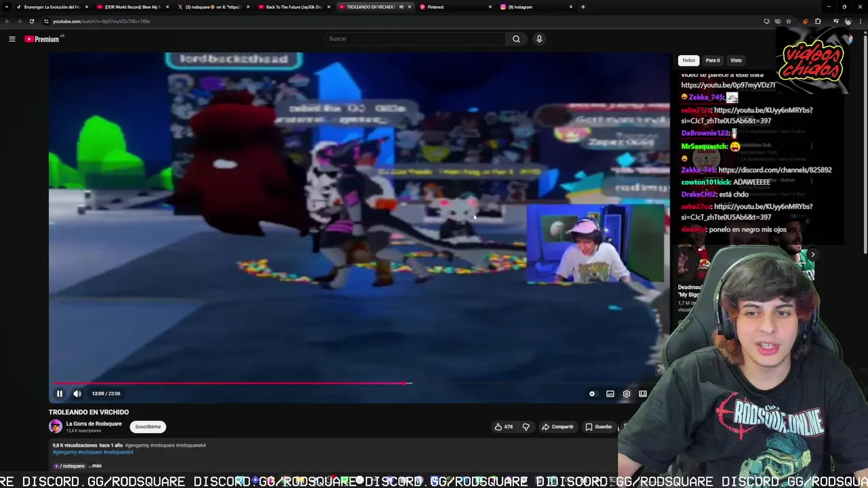Open the / rodsquare link in description
The height and width of the screenshot is (488, 868).
[70, 466]
